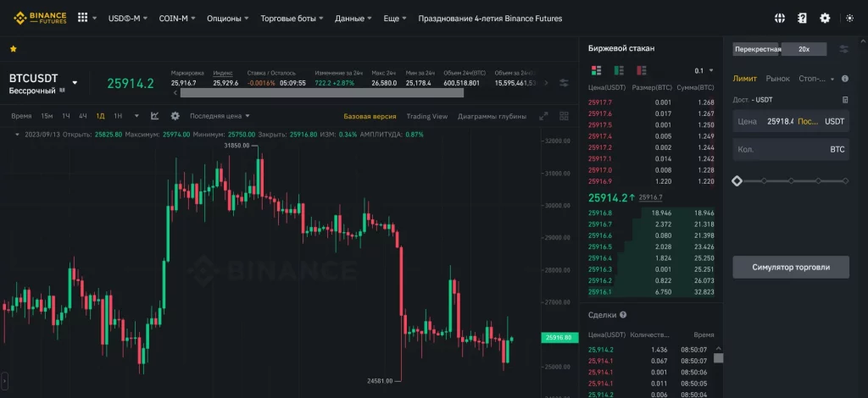Open the Опционы menu
The height and width of the screenshot is (398, 868).
click(227, 19)
